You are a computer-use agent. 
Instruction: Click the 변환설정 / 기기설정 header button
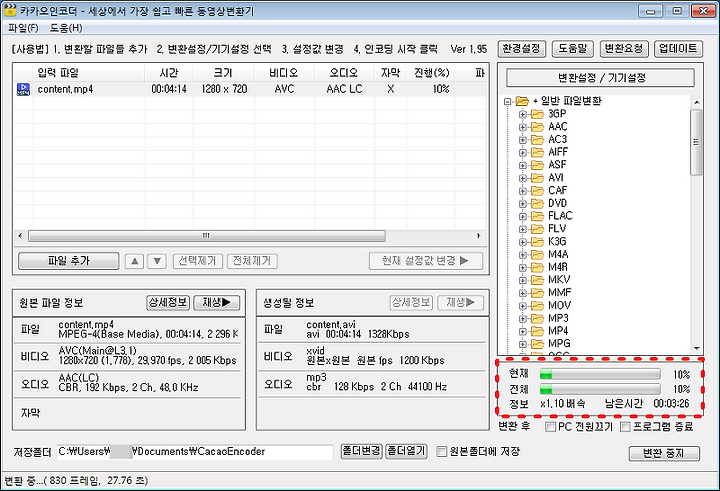coord(601,78)
